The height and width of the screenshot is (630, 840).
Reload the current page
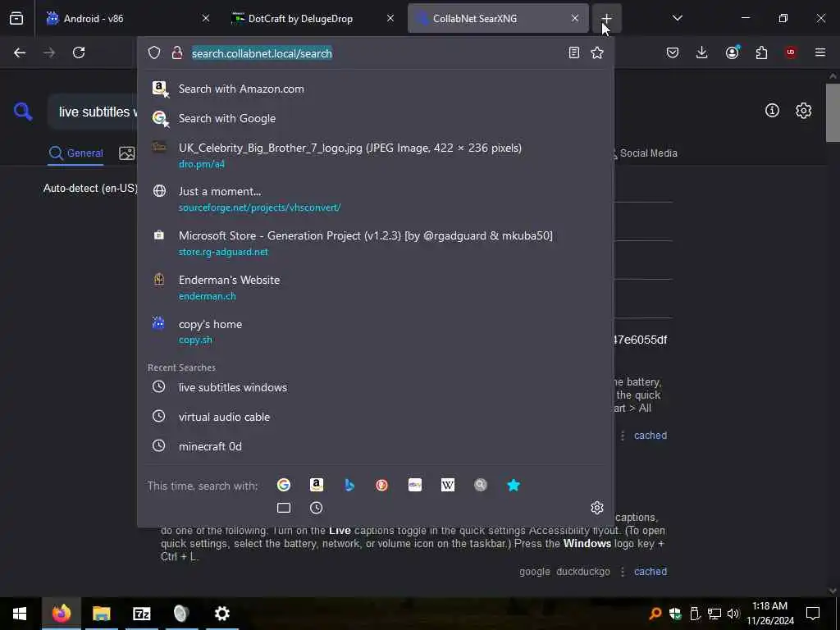79,52
